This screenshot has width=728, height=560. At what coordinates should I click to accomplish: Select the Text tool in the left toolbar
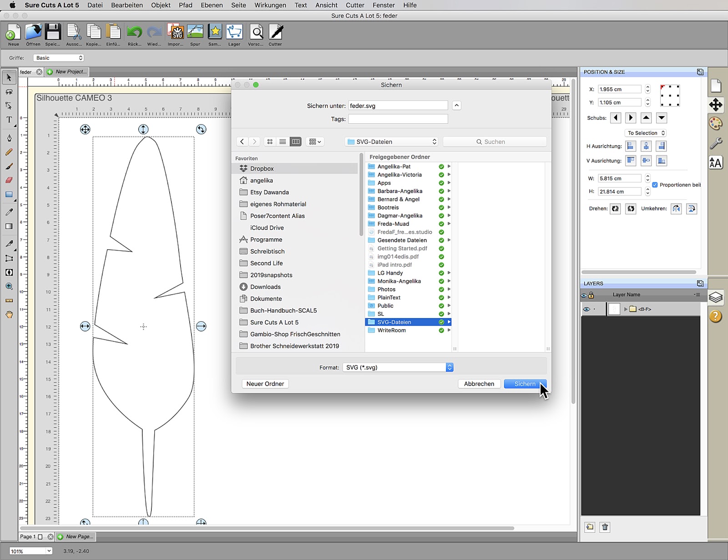[x=9, y=120]
